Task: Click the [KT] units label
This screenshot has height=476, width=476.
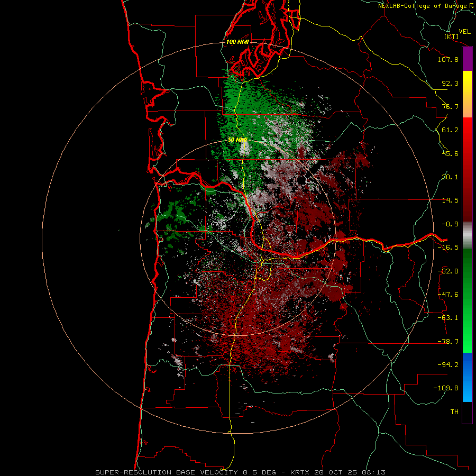Action: (x=452, y=36)
